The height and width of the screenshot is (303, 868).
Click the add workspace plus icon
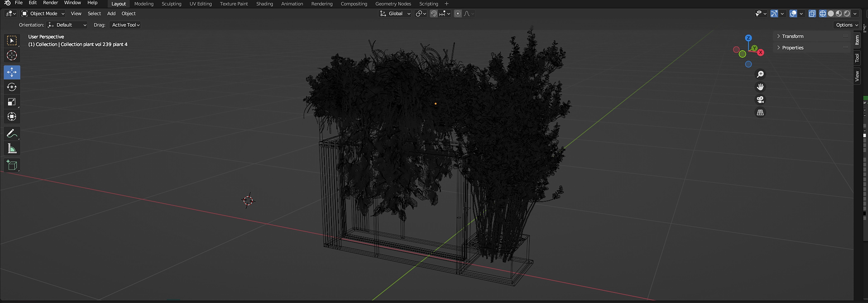tap(446, 4)
